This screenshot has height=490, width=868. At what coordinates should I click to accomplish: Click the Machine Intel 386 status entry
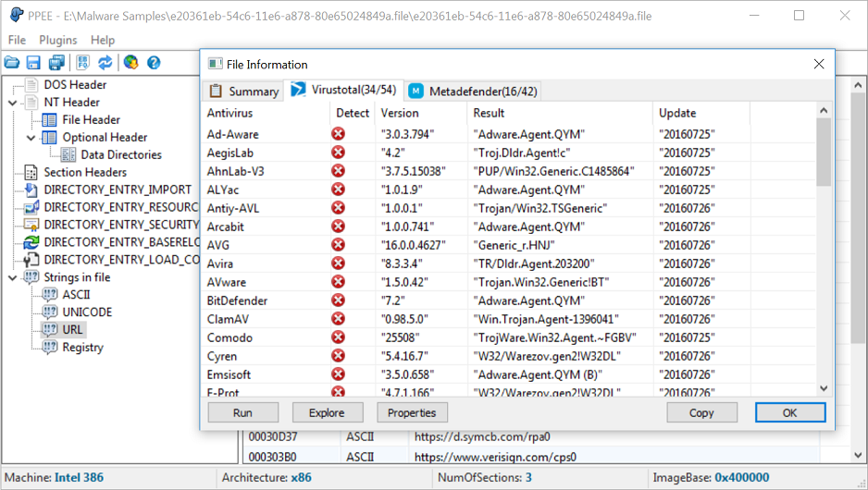[x=54, y=477]
